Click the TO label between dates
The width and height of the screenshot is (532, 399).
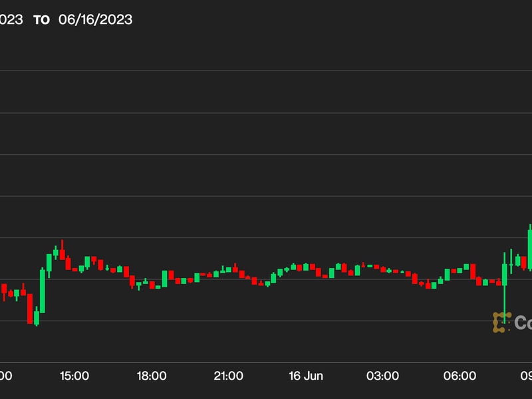(x=41, y=20)
